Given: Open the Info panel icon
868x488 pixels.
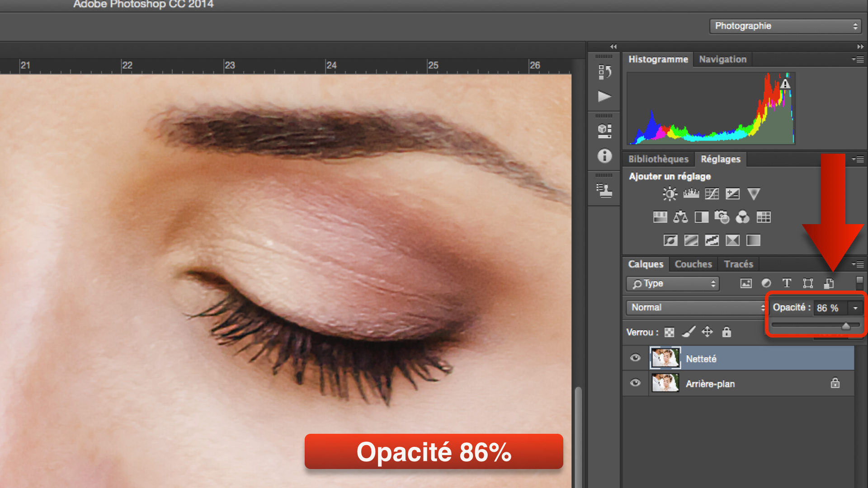Looking at the screenshot, I should tap(604, 156).
